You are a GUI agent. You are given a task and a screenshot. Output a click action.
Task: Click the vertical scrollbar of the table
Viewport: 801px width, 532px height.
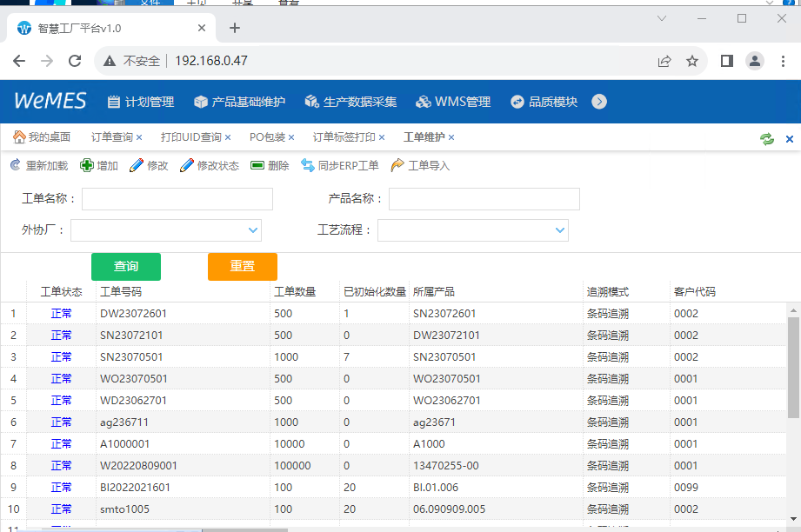click(793, 365)
